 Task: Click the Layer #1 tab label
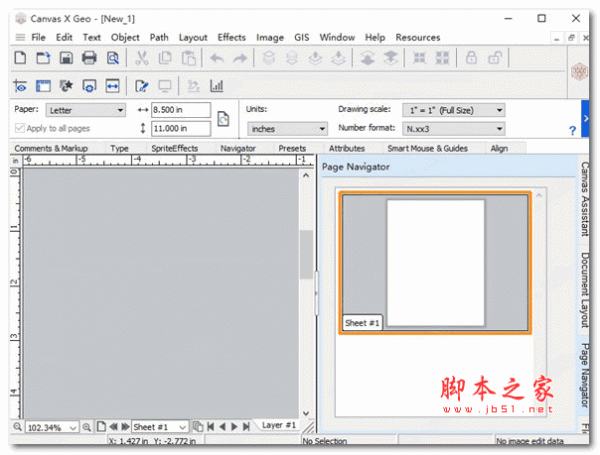pos(279,425)
